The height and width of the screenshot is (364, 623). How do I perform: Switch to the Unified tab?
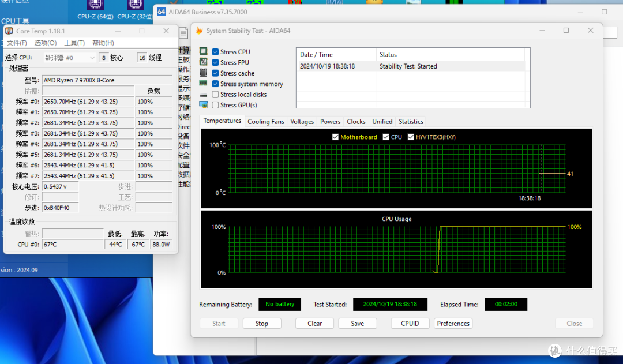tap(382, 122)
